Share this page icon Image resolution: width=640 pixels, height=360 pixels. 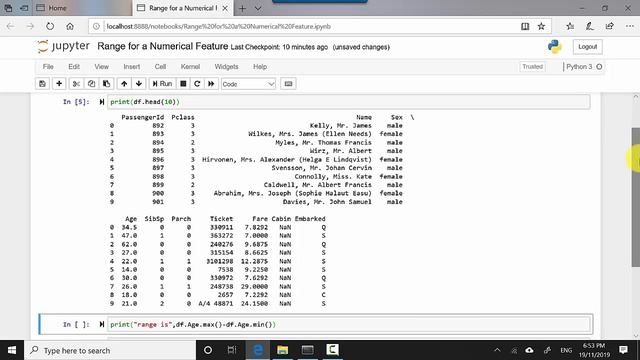tap(609, 26)
